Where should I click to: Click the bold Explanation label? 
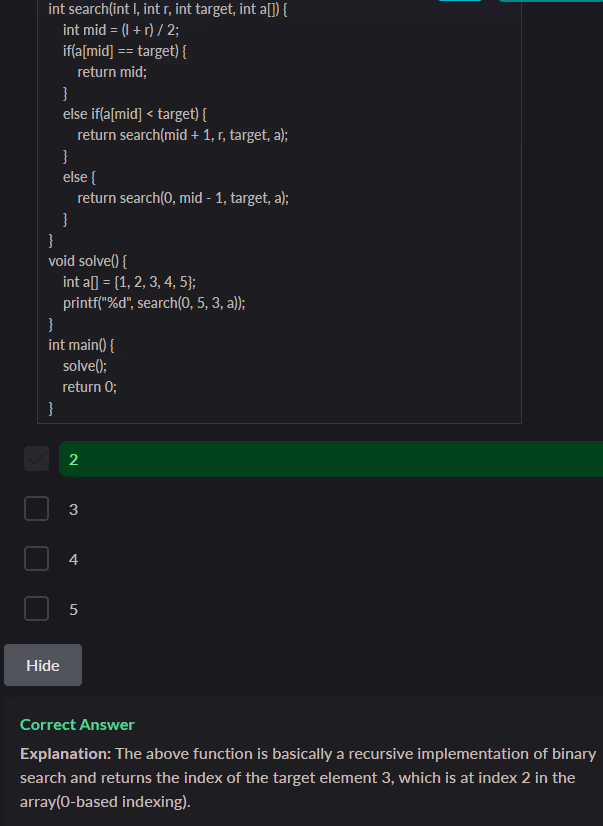tap(65, 753)
